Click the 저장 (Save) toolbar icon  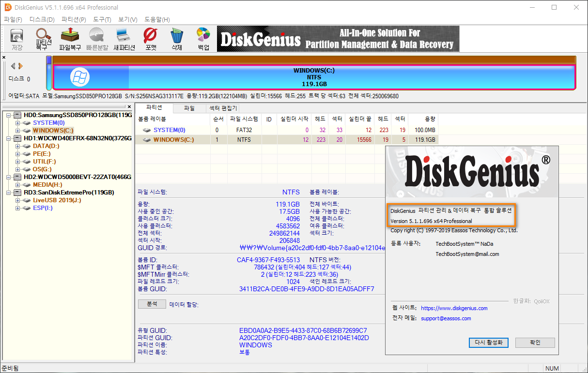[x=17, y=39]
